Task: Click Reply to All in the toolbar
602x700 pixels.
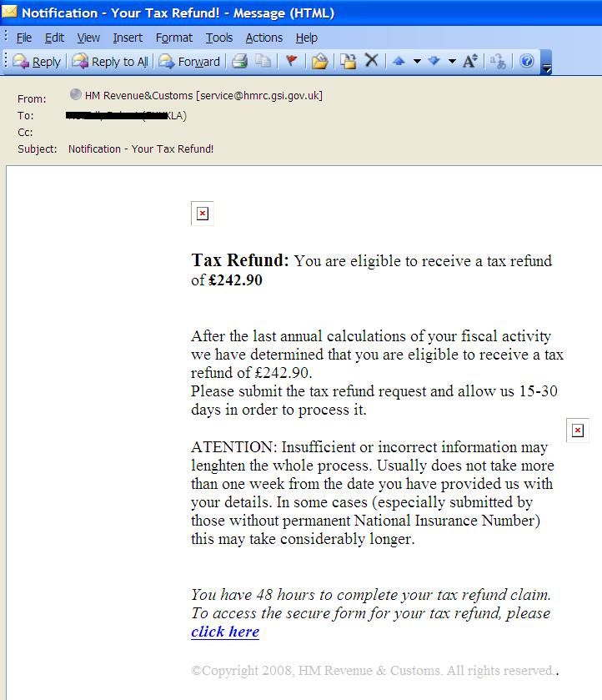Action: (x=110, y=61)
